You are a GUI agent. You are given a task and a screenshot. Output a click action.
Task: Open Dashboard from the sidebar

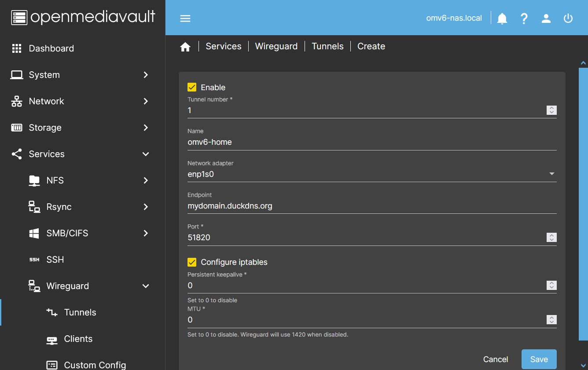pos(51,48)
